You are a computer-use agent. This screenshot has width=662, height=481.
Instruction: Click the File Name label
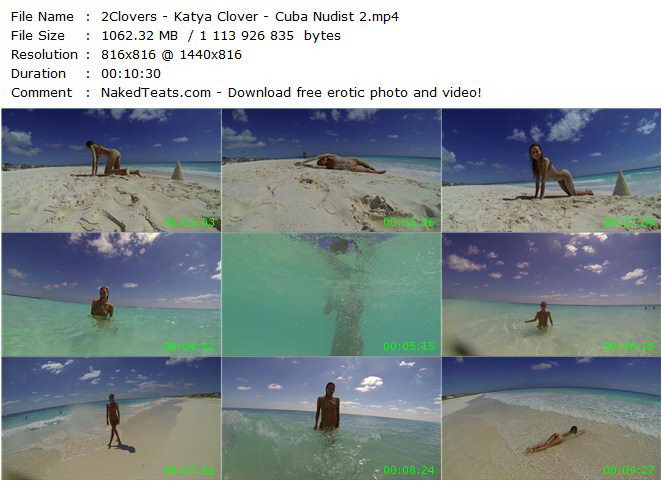(x=42, y=16)
